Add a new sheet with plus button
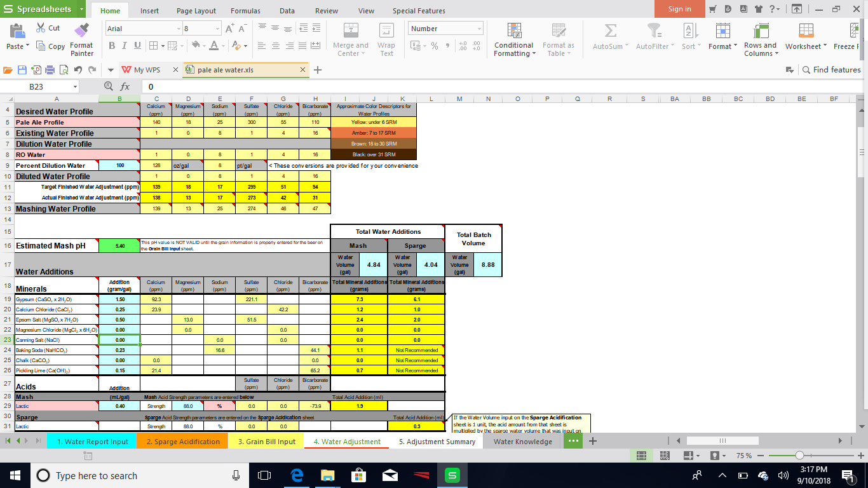The image size is (868, 488). pyautogui.click(x=593, y=442)
